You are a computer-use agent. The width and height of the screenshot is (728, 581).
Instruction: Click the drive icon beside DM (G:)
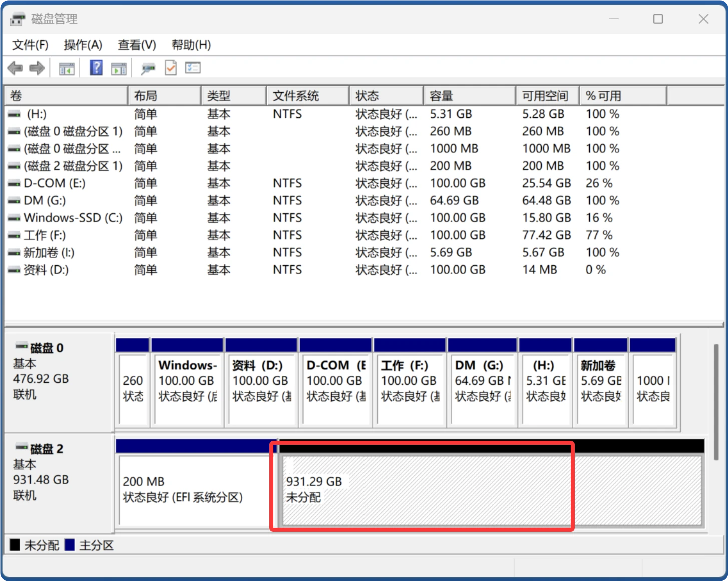pyautogui.click(x=14, y=201)
